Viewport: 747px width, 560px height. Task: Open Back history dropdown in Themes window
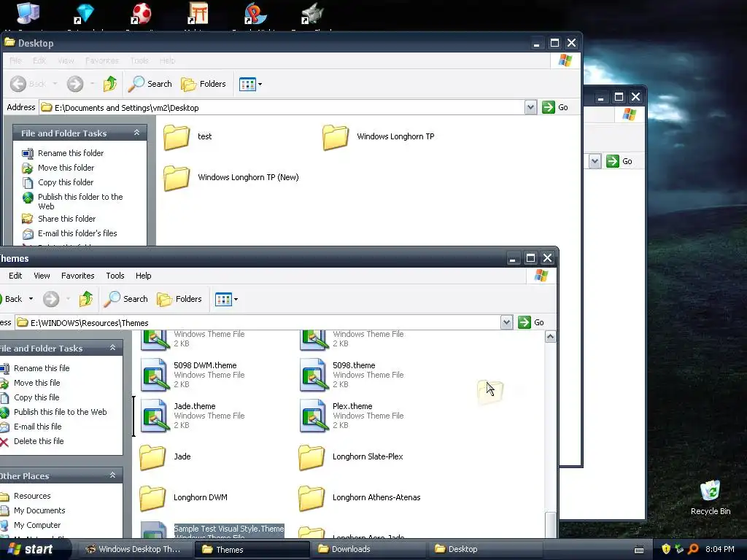(x=31, y=299)
